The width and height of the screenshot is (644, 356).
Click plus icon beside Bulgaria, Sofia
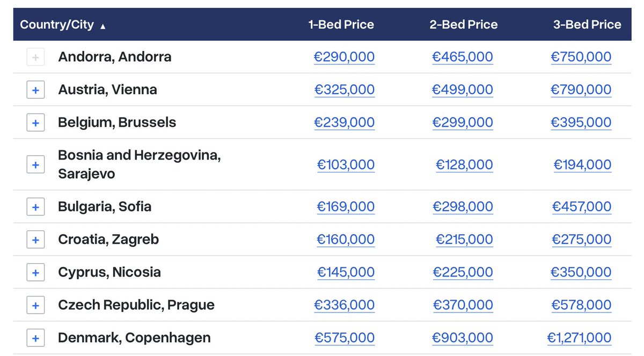coord(35,207)
